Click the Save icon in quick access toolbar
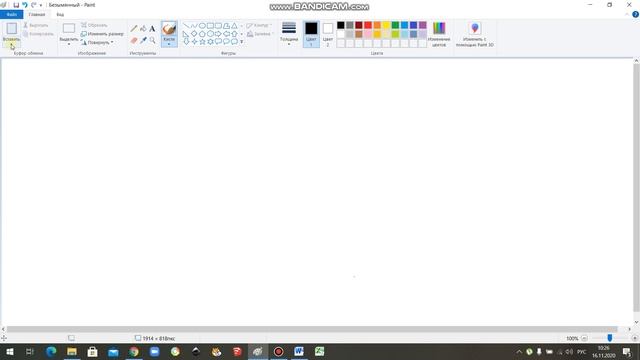 [16, 5]
